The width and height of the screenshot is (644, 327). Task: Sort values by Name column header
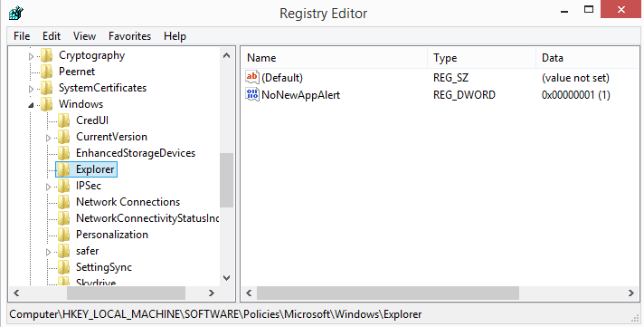(x=335, y=58)
